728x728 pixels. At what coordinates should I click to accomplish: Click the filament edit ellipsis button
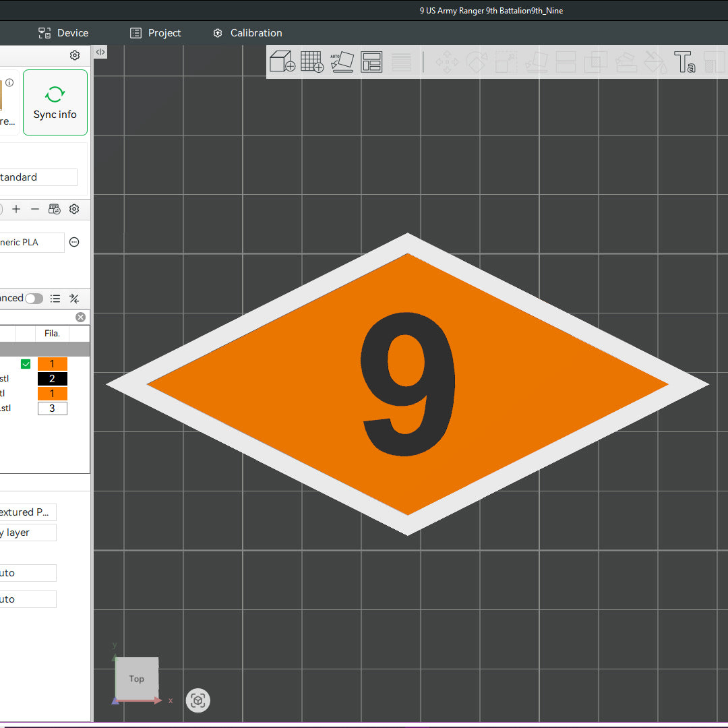point(74,242)
